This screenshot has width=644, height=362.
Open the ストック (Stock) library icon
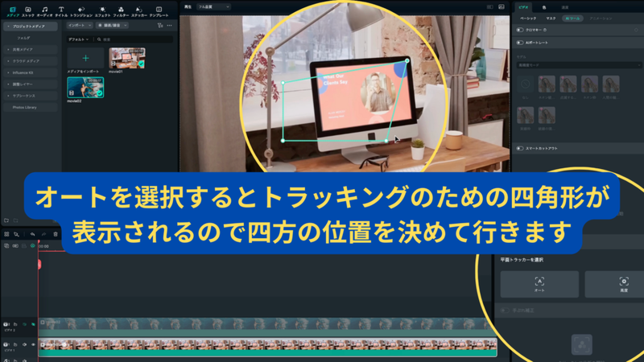click(28, 11)
